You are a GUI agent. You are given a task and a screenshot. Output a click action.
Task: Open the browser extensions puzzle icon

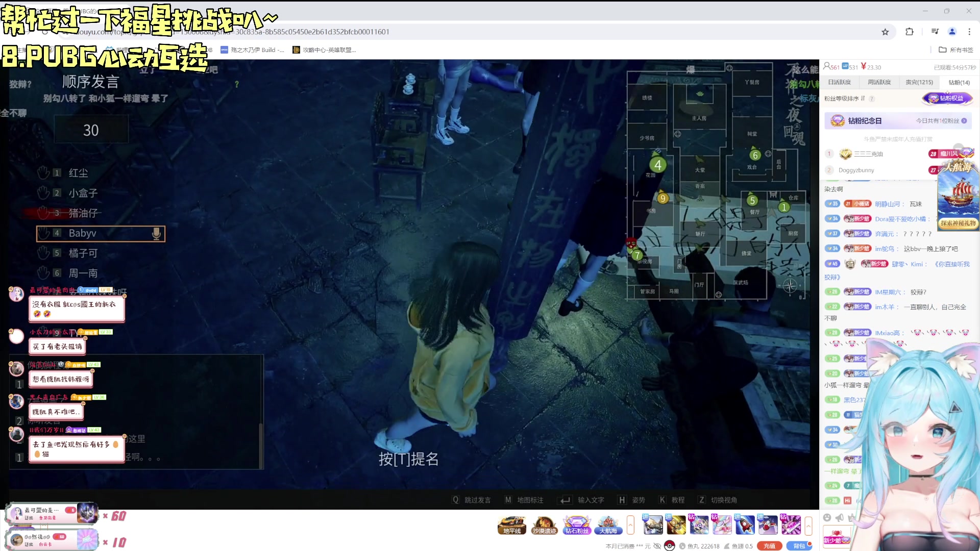[x=909, y=32]
